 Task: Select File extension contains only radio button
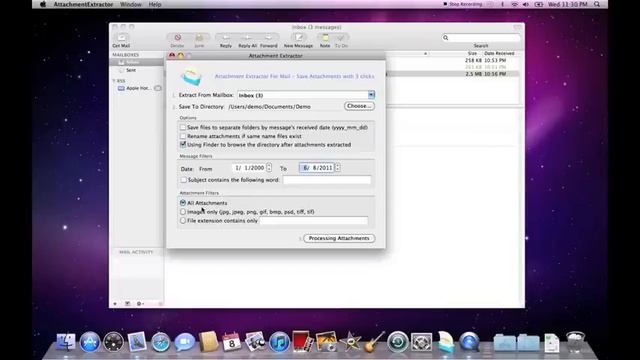(x=183, y=220)
